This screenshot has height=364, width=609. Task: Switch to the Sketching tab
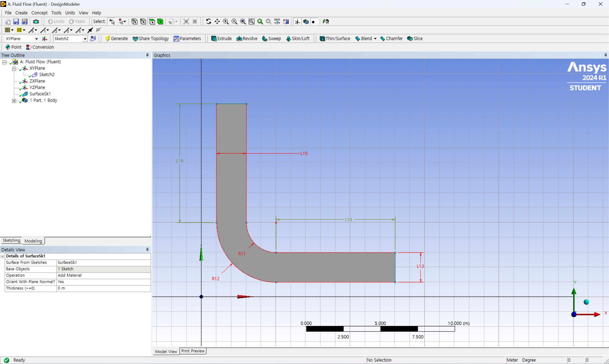pos(11,240)
